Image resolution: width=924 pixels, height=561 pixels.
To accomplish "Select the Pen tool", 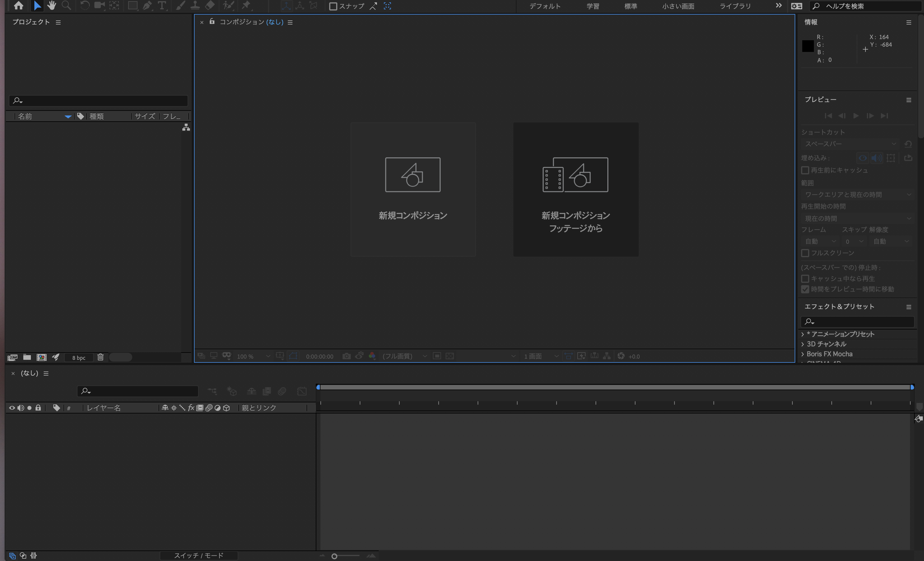I will [x=147, y=6].
